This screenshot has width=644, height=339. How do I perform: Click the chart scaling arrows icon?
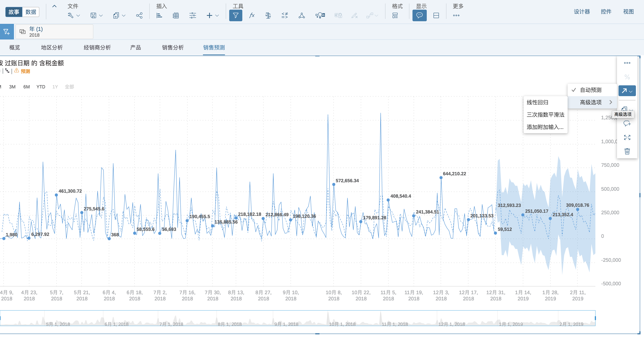285,15
